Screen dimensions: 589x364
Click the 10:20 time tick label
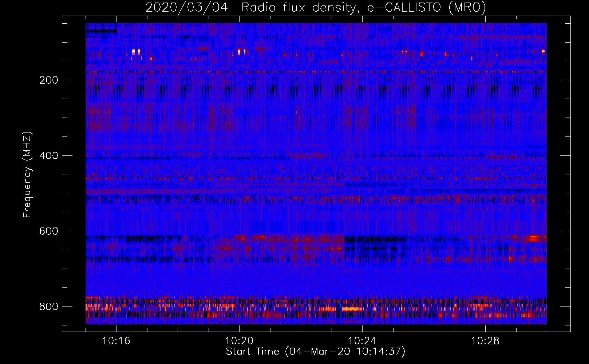[239, 341]
